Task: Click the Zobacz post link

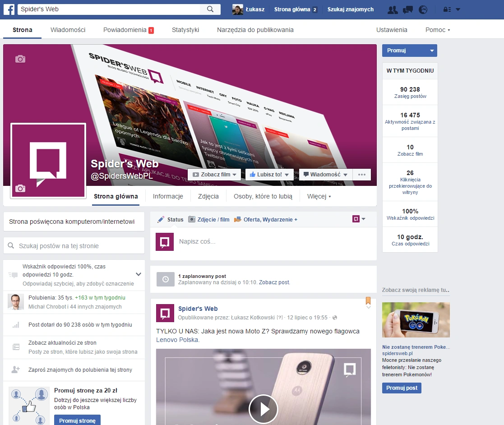Action: point(274,282)
